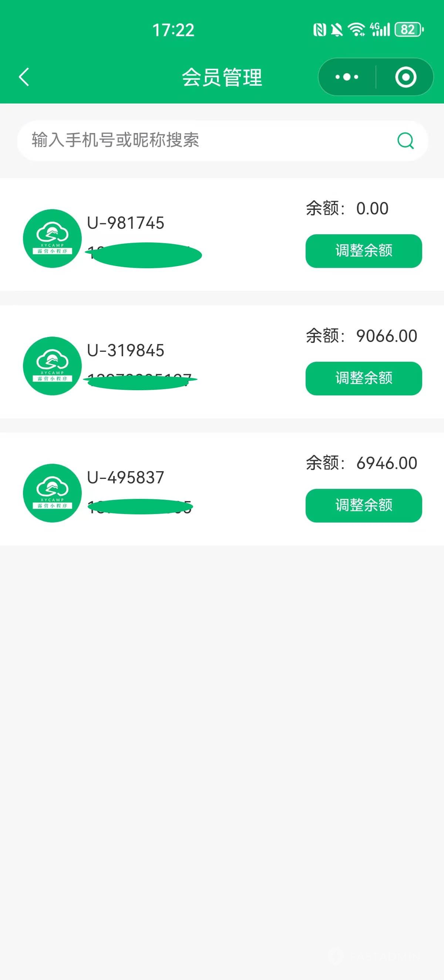The image size is (444, 980).
Task: Select member name U-981745
Action: pos(126,223)
